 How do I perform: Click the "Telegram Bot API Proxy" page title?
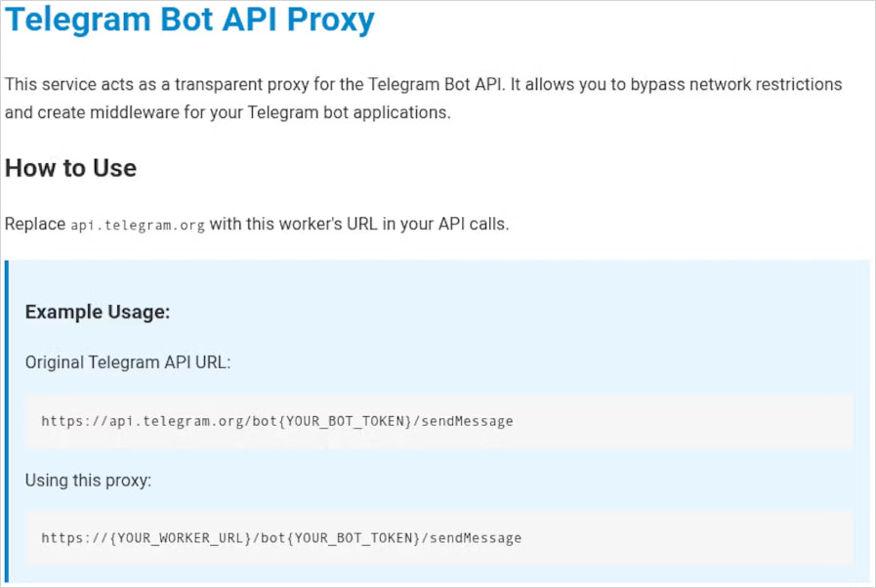coord(189,20)
